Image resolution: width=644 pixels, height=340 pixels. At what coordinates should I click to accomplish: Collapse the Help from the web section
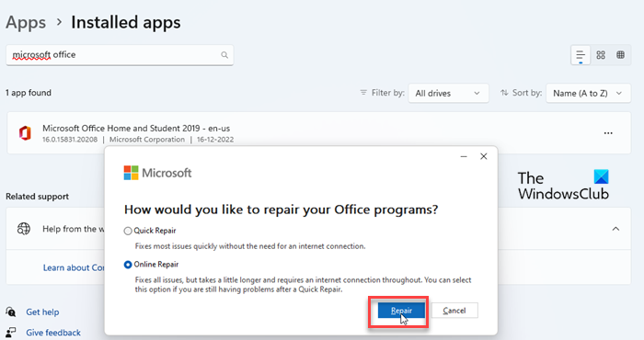(x=615, y=229)
